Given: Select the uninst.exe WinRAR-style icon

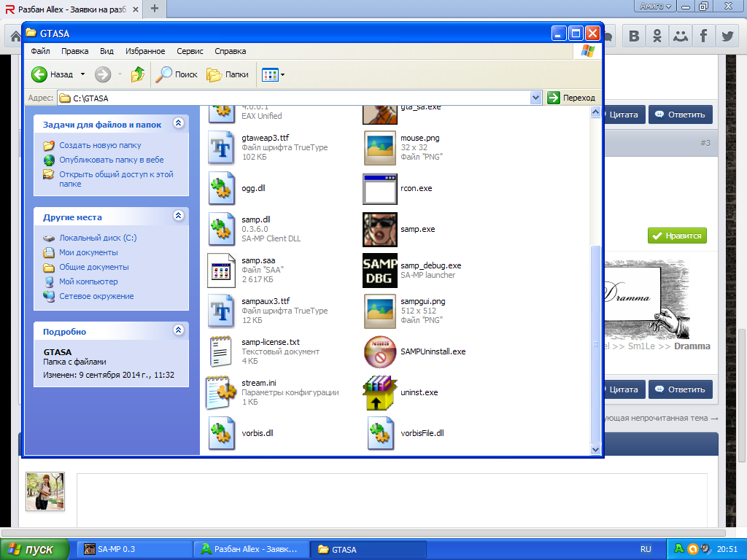Looking at the screenshot, I should [379, 393].
